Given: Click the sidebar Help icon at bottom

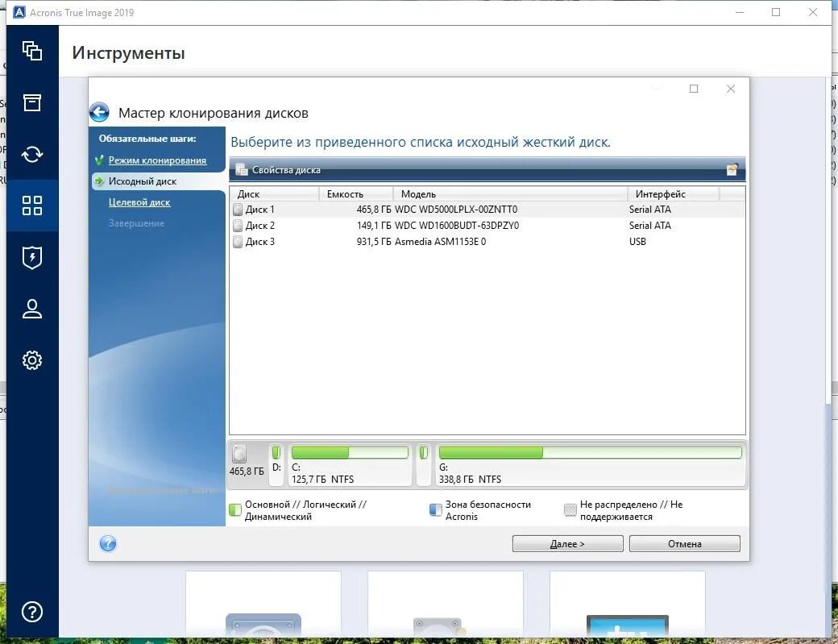Looking at the screenshot, I should click(32, 613).
